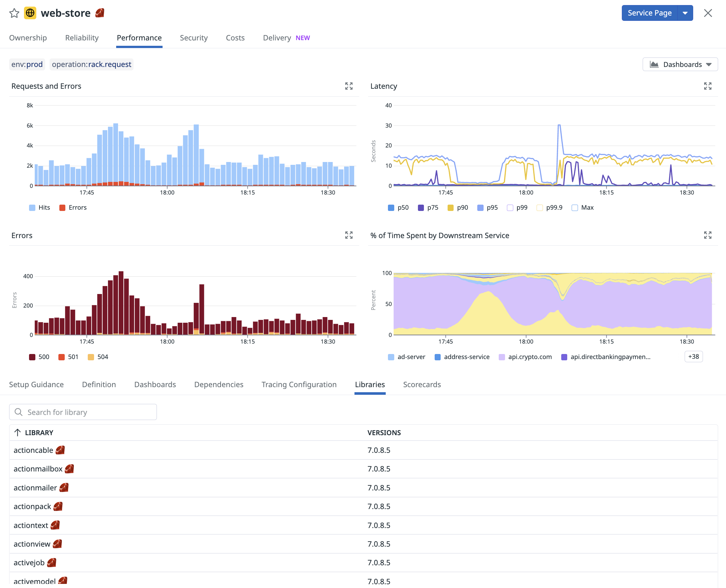This screenshot has width=726, height=588.
Task: Focus the Search for library field
Action: click(x=83, y=412)
